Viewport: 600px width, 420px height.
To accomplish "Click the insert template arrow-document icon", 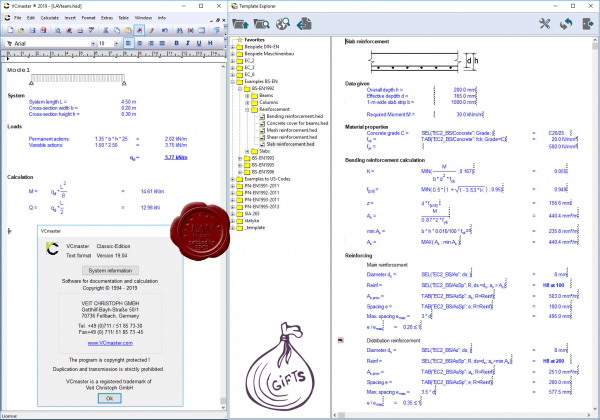I will point(304,24).
